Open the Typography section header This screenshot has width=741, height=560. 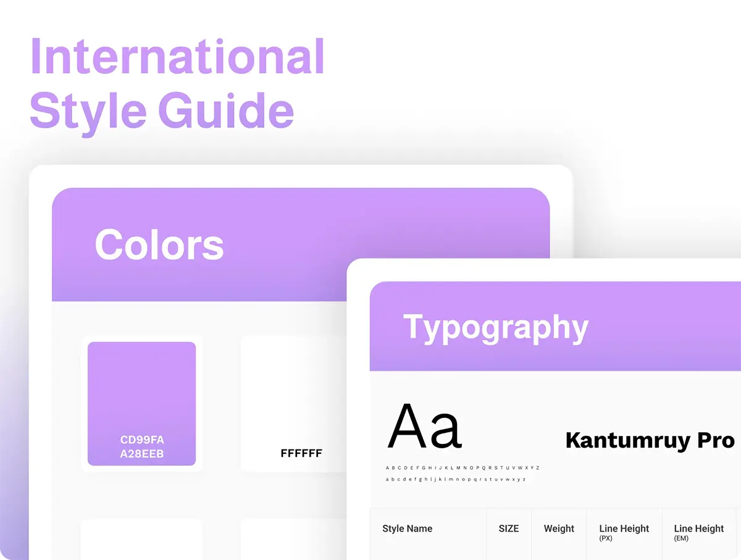click(x=495, y=327)
